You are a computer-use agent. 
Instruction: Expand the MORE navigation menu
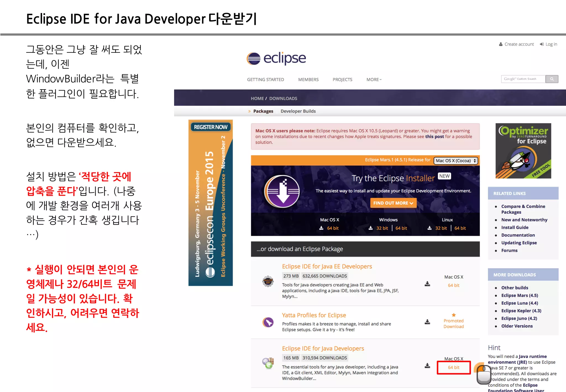(374, 80)
